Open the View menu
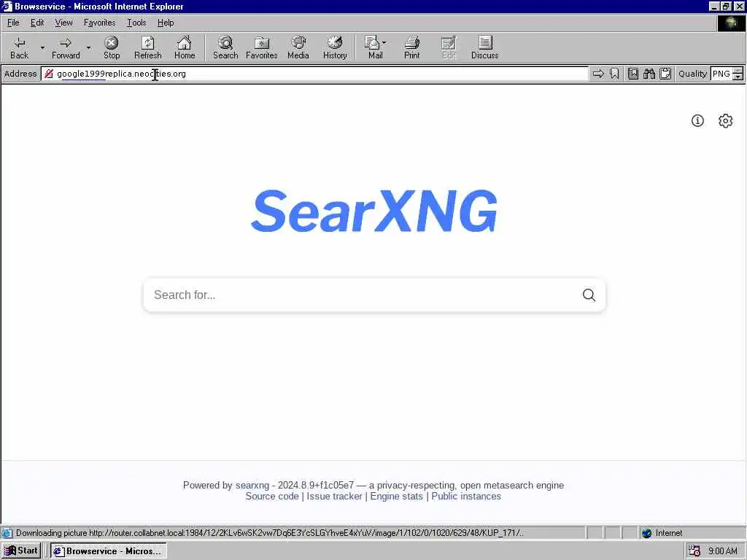747x560 pixels. [x=64, y=23]
